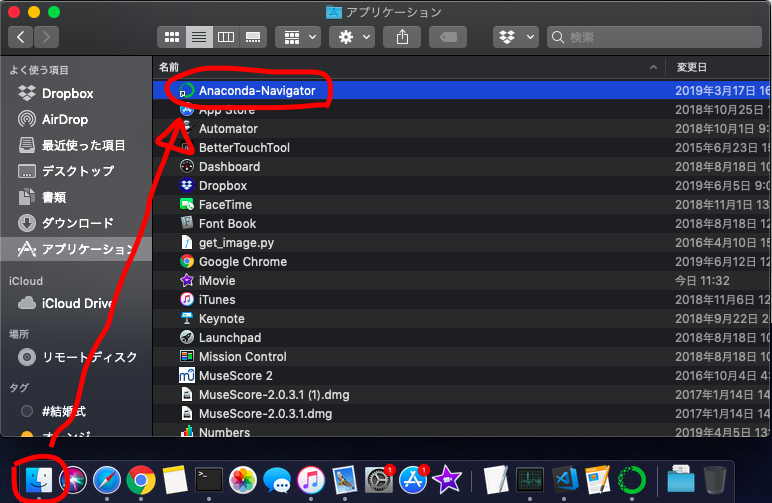Launch iMovie from the Dock

coord(447,480)
